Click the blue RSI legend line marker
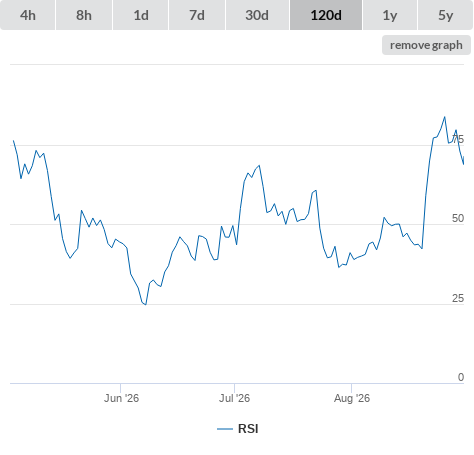 point(225,429)
